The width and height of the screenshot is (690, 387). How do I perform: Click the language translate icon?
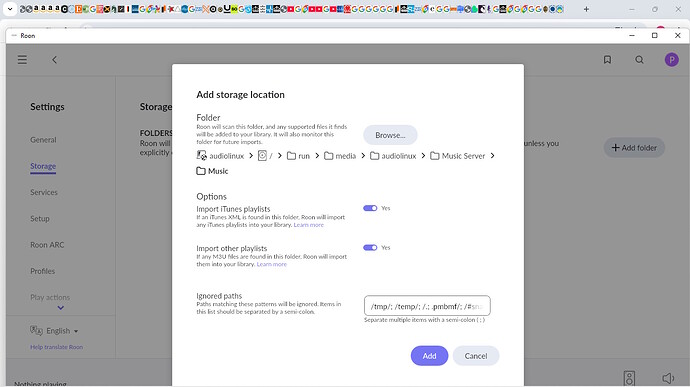pyautogui.click(x=36, y=330)
